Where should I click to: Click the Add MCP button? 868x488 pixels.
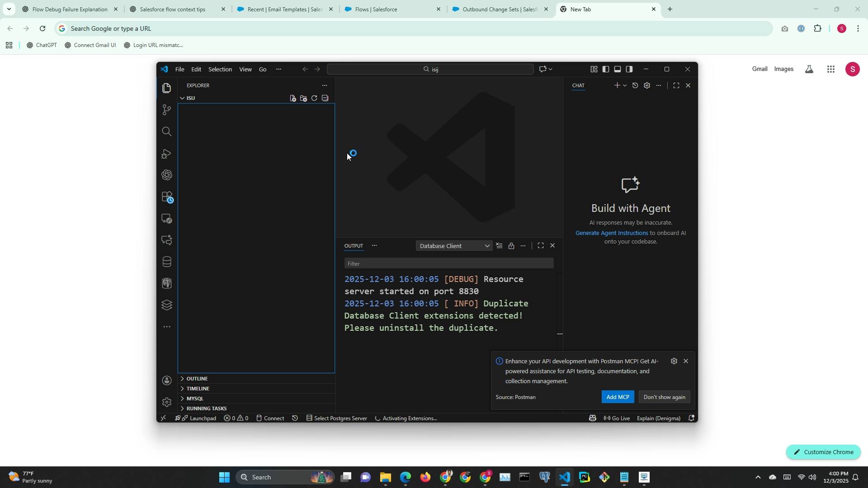[618, 397]
